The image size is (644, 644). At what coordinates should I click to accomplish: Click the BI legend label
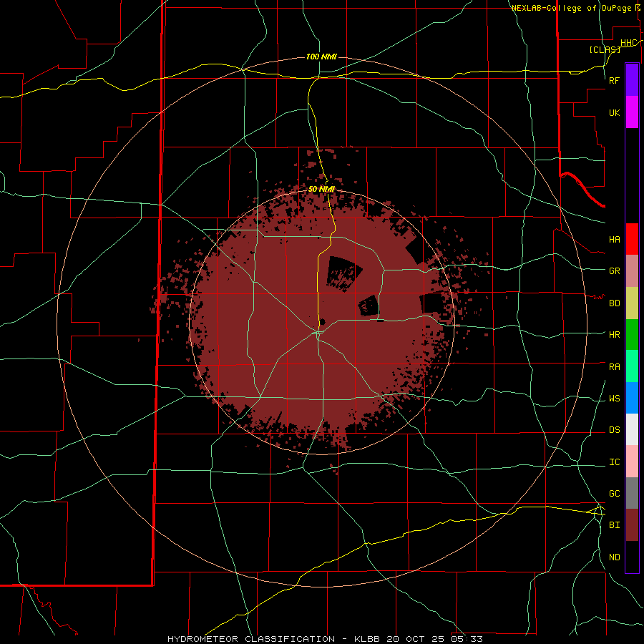[x=615, y=525]
